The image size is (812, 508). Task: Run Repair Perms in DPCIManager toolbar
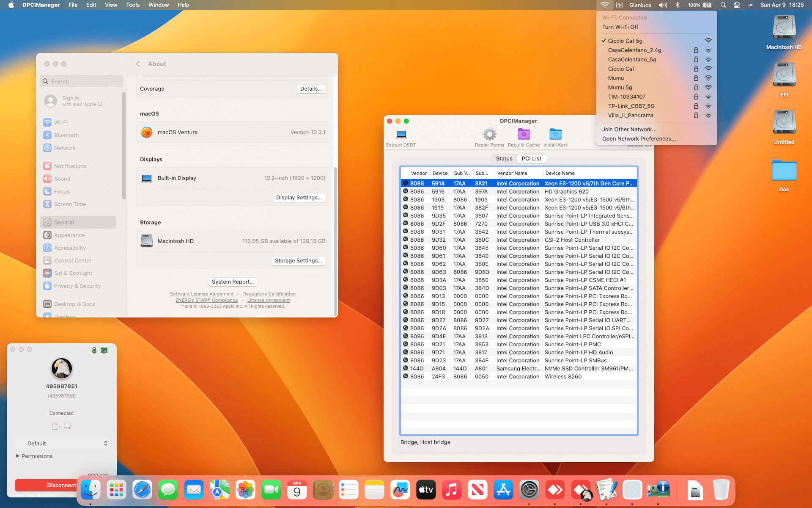489,135
